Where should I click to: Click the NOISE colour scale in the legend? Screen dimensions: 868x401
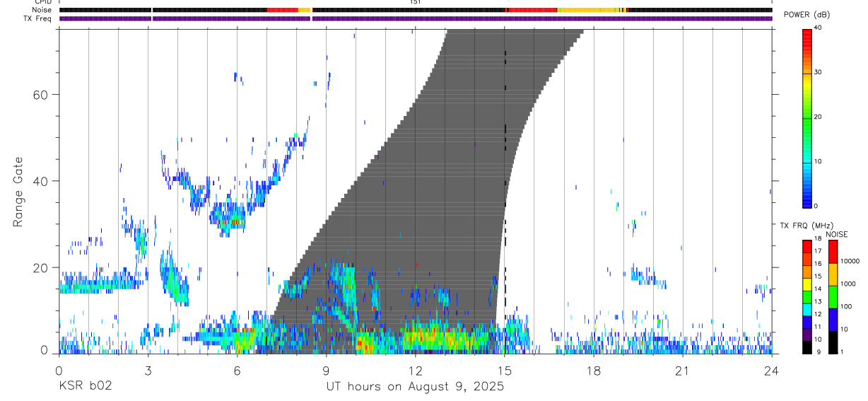point(833,297)
